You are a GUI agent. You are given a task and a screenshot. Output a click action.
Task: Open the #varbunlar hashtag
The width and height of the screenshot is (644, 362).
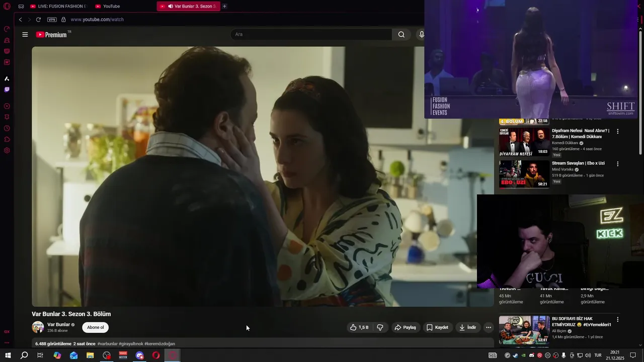tap(107, 344)
